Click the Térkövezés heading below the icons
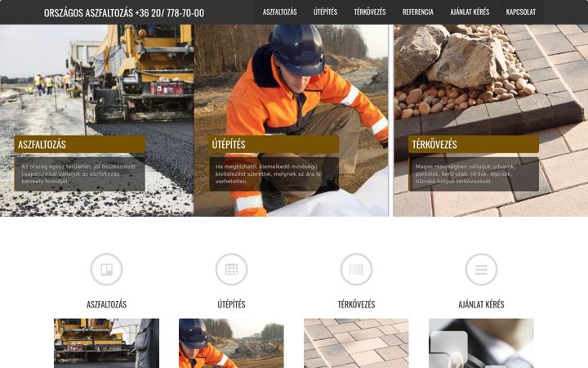This screenshot has width=588, height=368. point(356,304)
